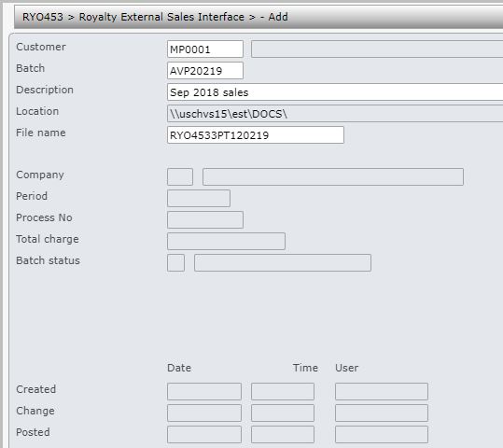Select the Period field

pos(199,198)
